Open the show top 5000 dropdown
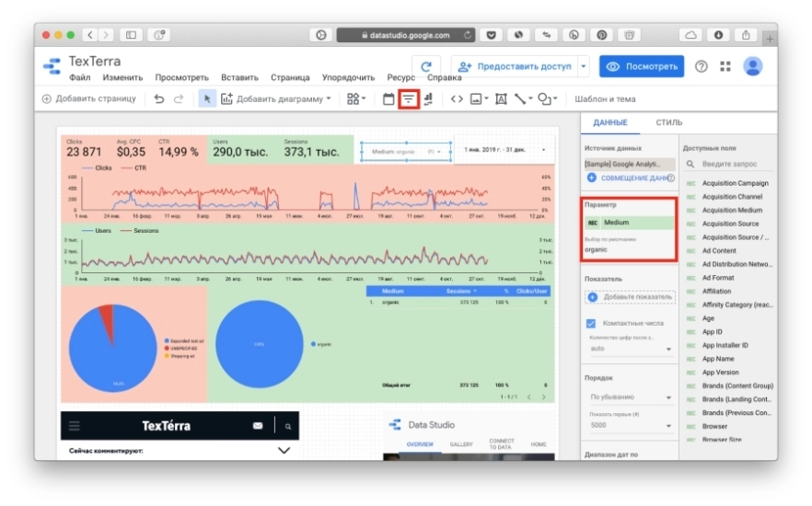 point(630,425)
